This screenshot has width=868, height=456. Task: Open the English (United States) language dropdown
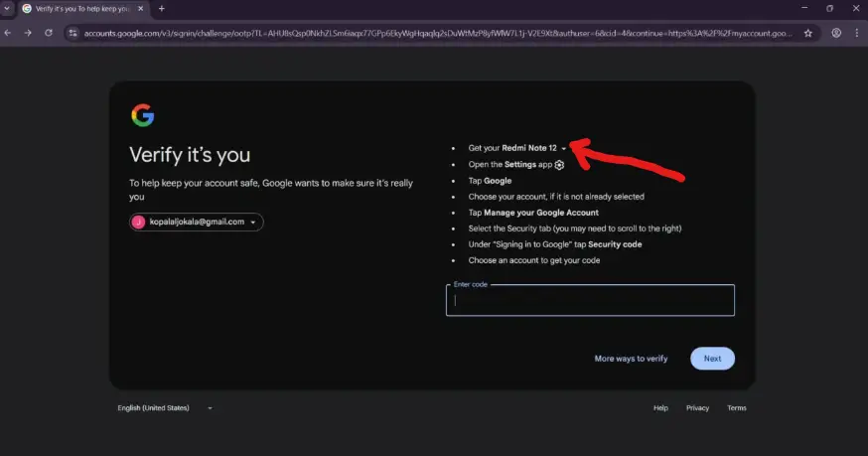(x=165, y=407)
